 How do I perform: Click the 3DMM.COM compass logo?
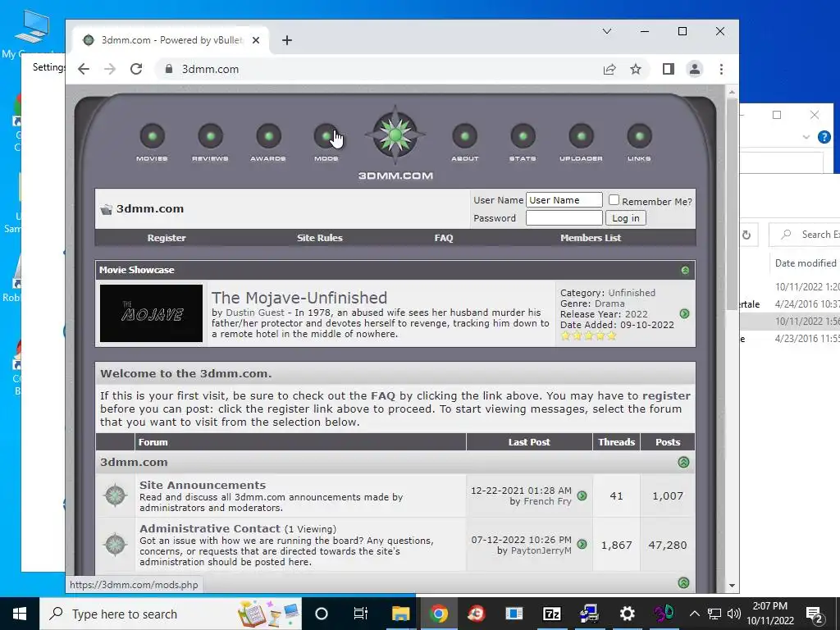pyautogui.click(x=395, y=135)
